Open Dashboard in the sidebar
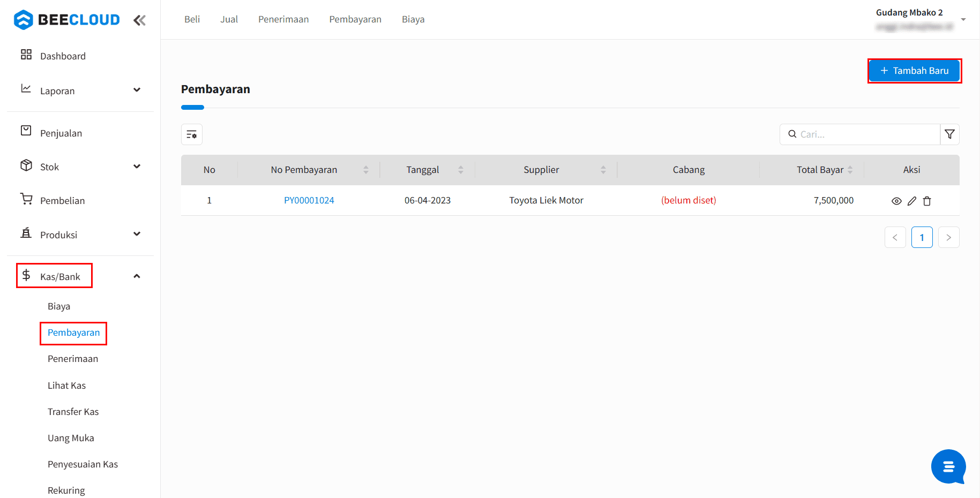Viewport: 980px width, 498px height. click(63, 56)
